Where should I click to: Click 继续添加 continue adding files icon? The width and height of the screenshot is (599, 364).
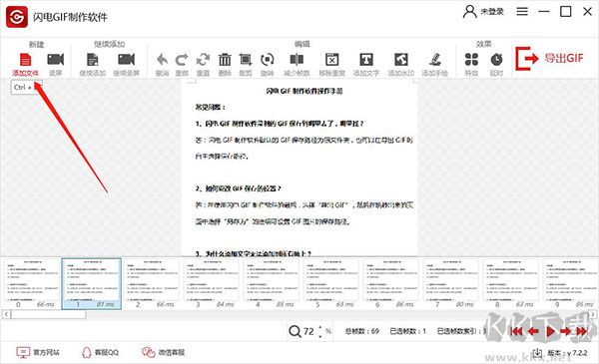(93, 60)
